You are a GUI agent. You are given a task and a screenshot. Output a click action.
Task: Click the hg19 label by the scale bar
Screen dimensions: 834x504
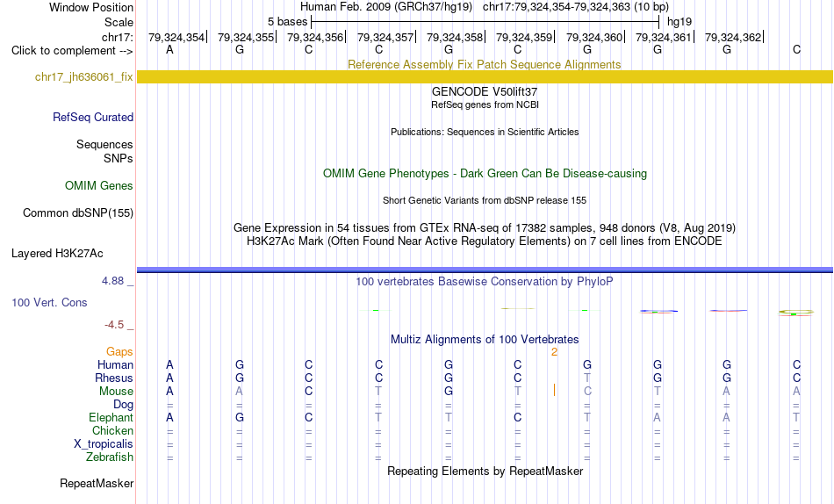679,22
